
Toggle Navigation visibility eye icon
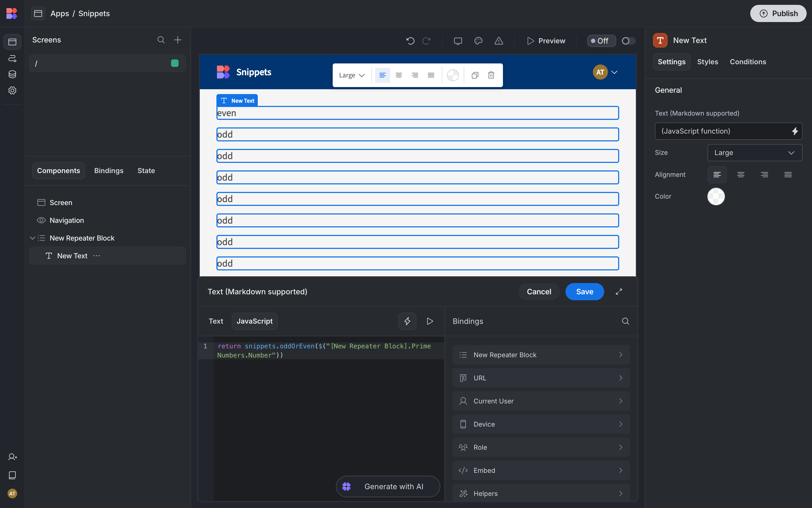(41, 220)
